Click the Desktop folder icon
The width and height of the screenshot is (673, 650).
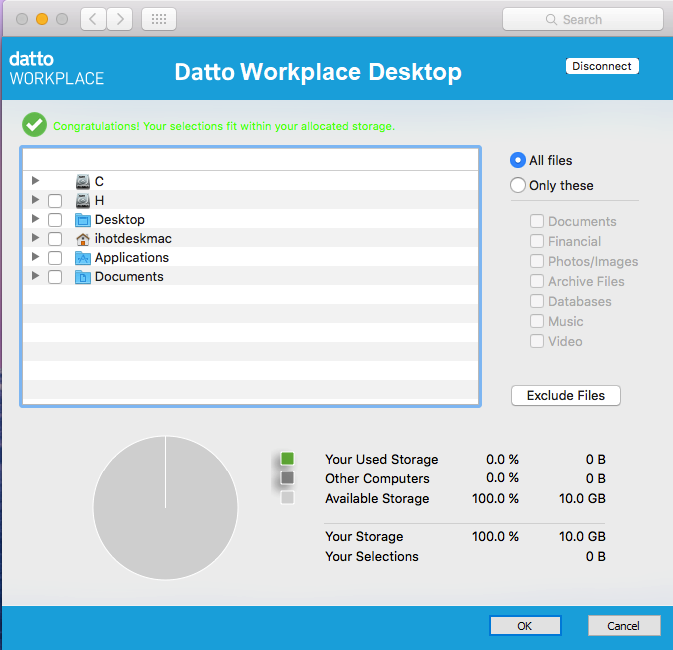pyautogui.click(x=83, y=219)
